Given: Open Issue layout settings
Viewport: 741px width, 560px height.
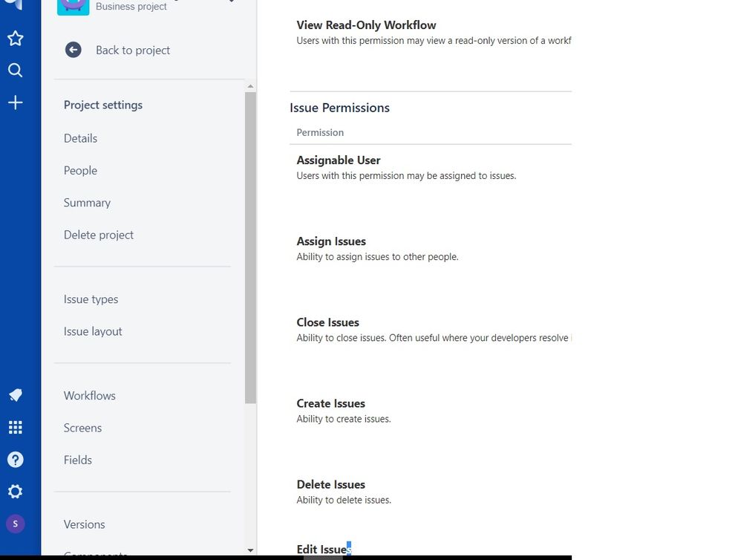Looking at the screenshot, I should (x=93, y=331).
